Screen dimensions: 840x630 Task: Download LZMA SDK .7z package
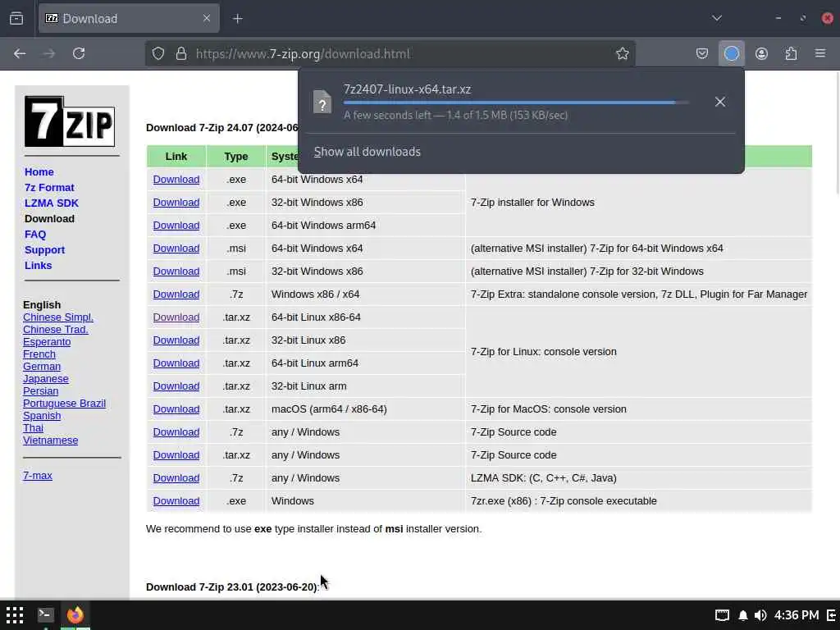coord(176,478)
